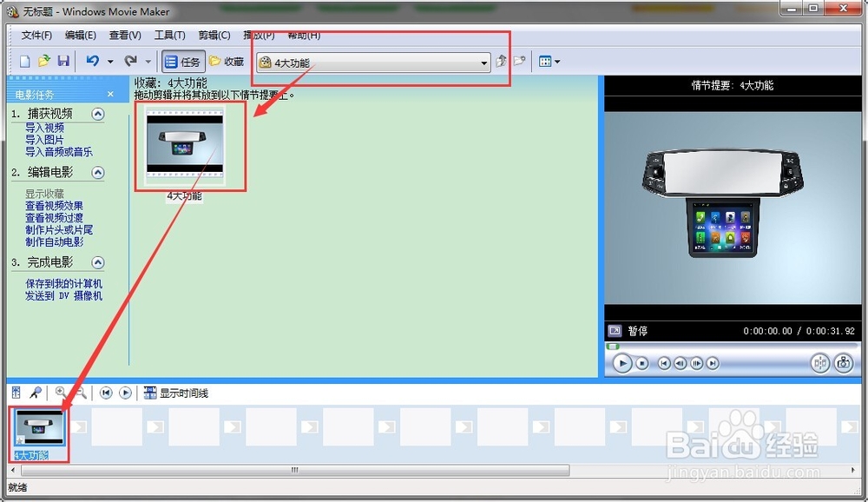Undo the last action

tap(93, 61)
